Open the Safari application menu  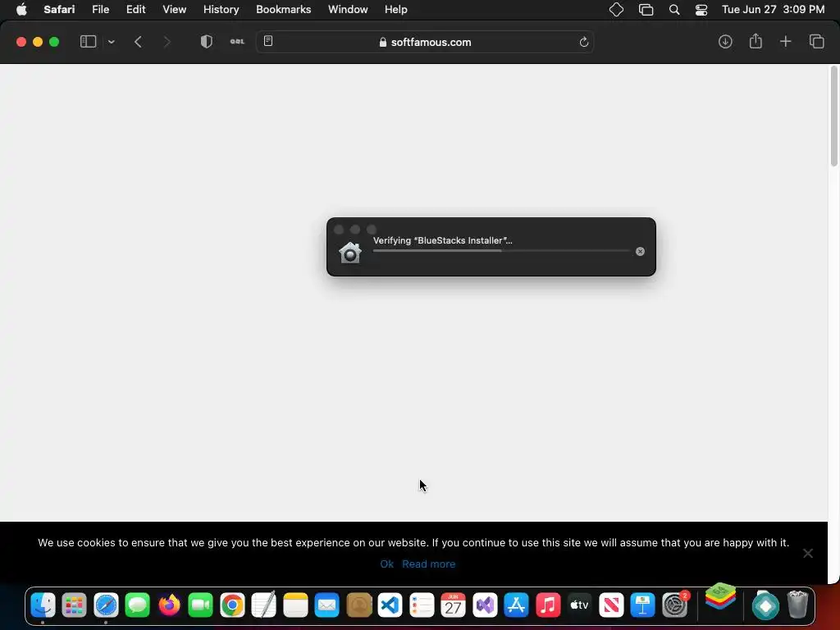[59, 10]
